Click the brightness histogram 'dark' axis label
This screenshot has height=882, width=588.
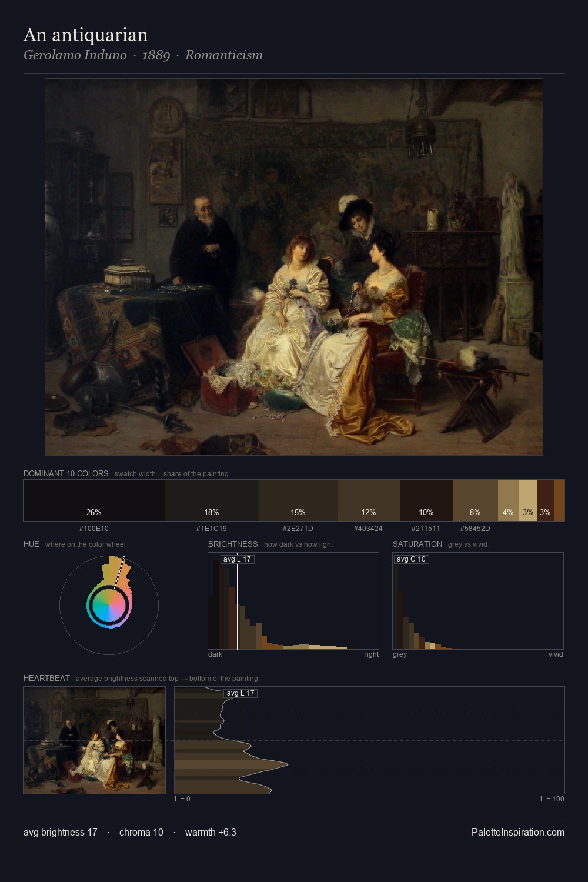point(215,654)
